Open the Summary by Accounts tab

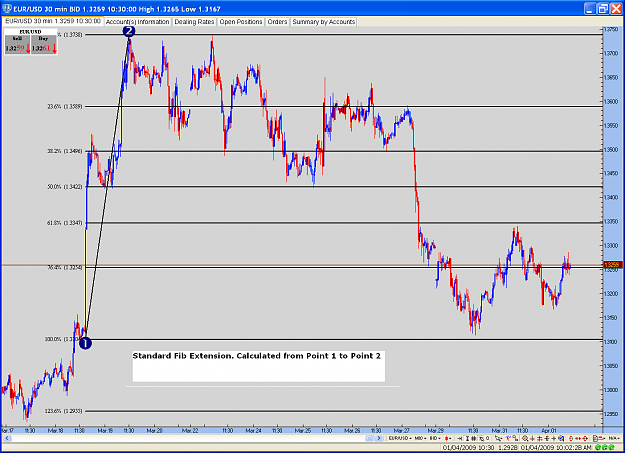(323, 22)
